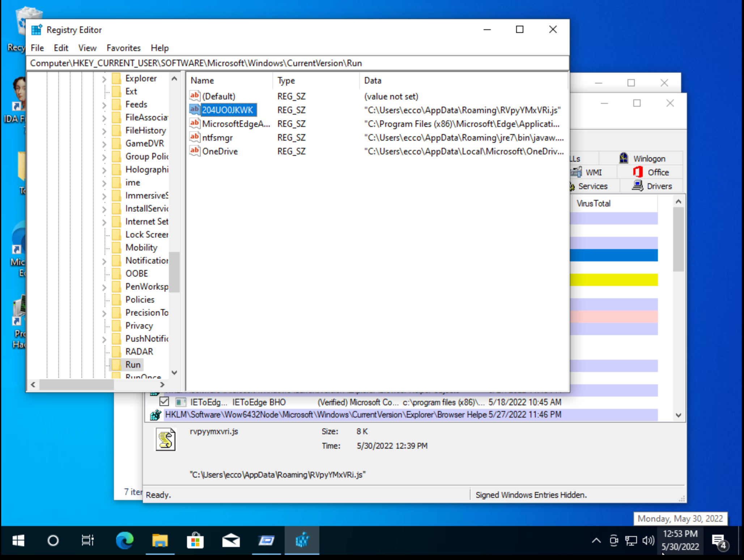Click the rvpyymxvri.js script file icon
This screenshot has height=560, width=744.
(x=166, y=439)
